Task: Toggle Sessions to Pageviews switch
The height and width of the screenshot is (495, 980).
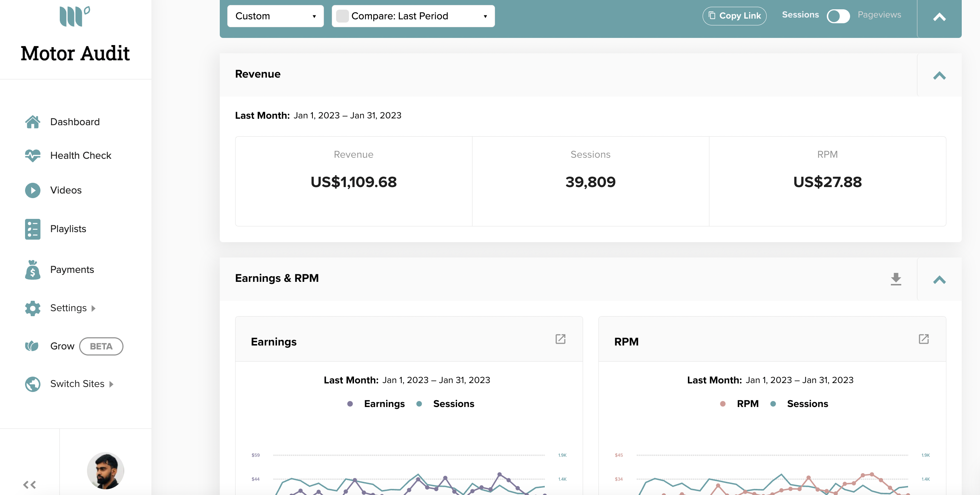Action: [x=838, y=16]
